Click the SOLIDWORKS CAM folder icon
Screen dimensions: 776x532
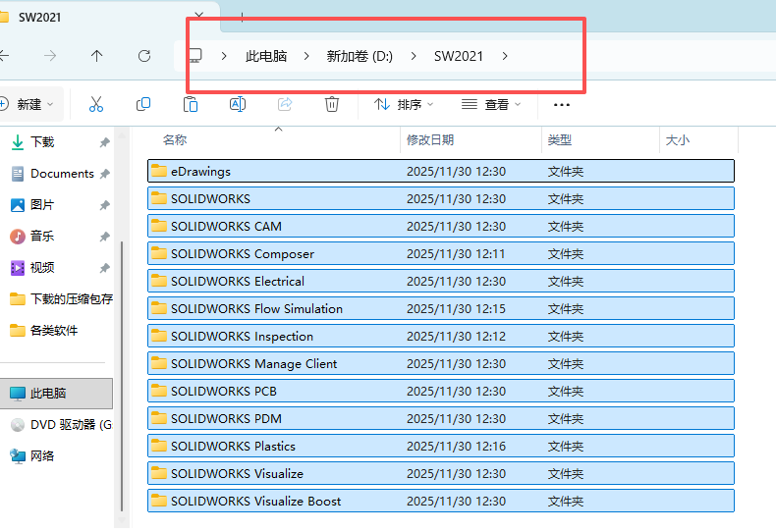coord(159,226)
